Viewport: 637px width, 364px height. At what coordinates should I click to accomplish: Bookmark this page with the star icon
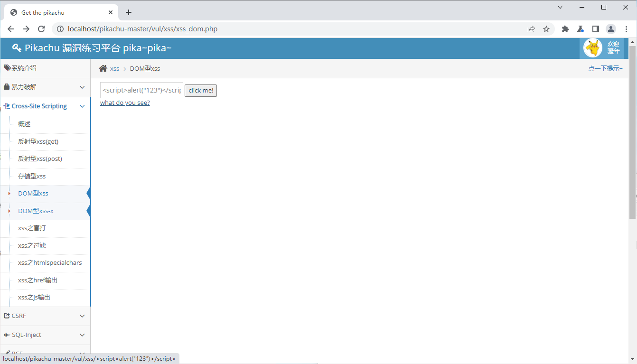(546, 29)
